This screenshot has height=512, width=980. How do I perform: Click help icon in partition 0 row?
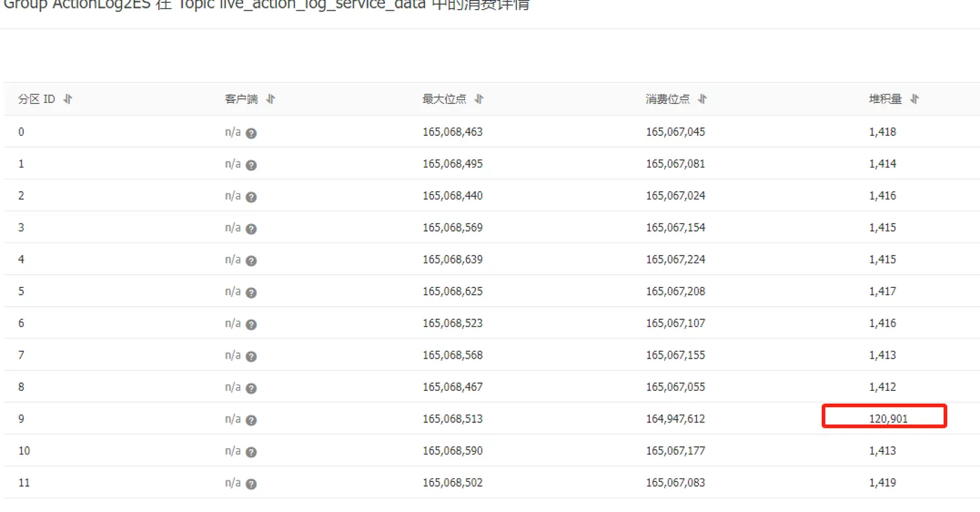251,133
